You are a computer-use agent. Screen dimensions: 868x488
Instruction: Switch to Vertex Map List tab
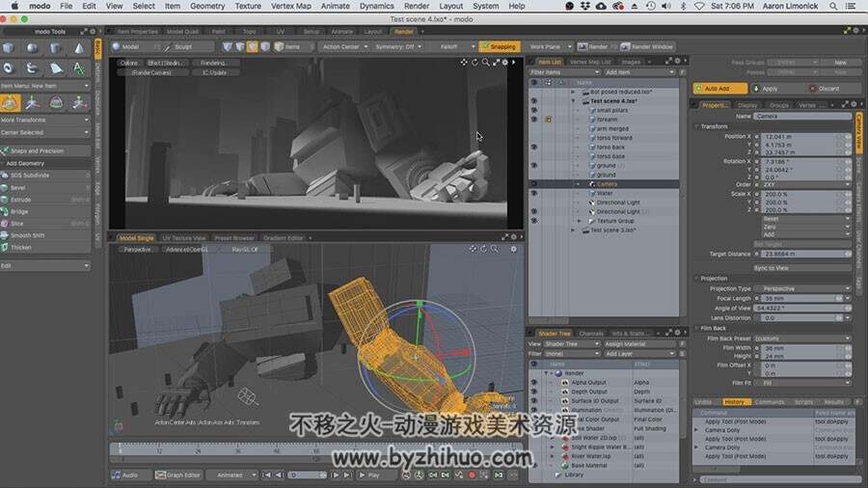click(x=590, y=62)
